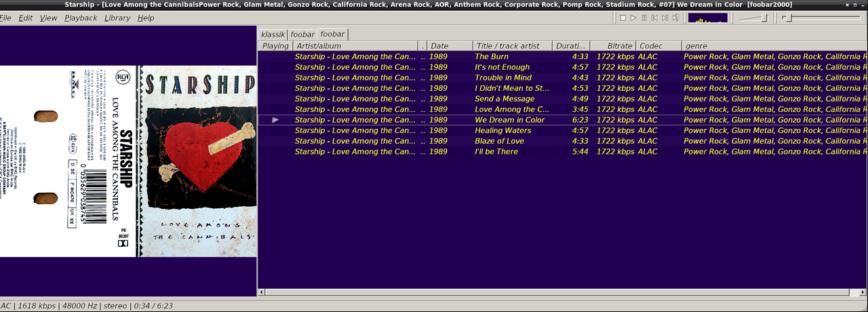Sort by the Bitrate column header
868x312 pixels.
coord(613,46)
